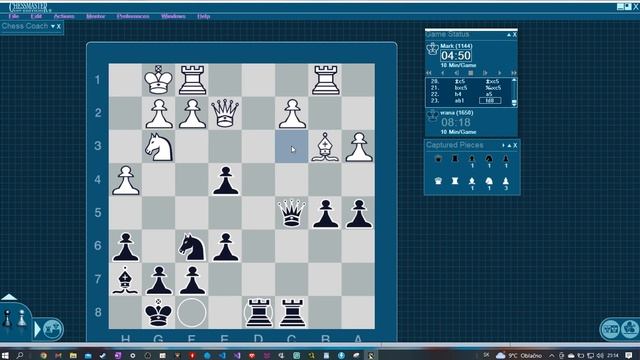Collapse the Captured Pieces panel
The width and height of the screenshot is (640, 360).
509,145
